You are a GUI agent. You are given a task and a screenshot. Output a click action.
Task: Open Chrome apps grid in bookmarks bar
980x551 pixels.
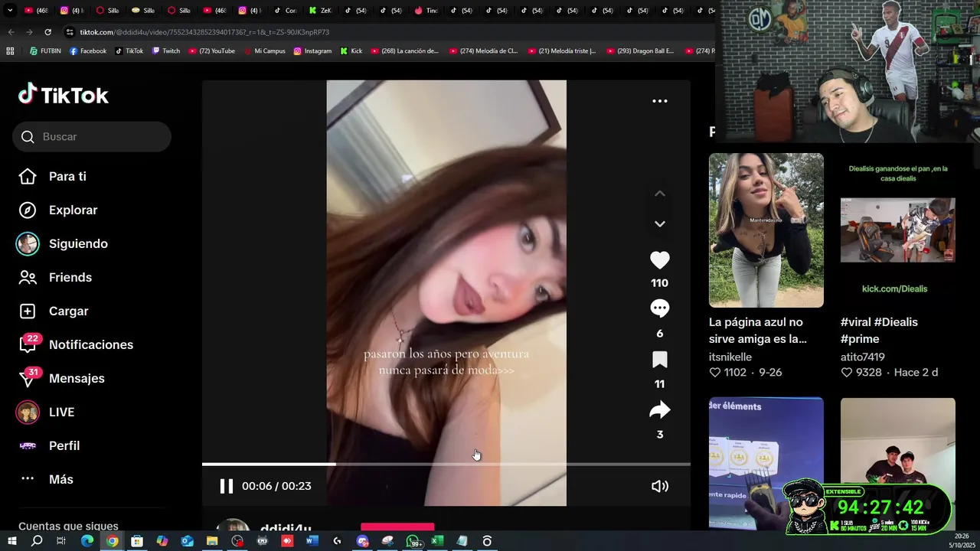pos(10,51)
